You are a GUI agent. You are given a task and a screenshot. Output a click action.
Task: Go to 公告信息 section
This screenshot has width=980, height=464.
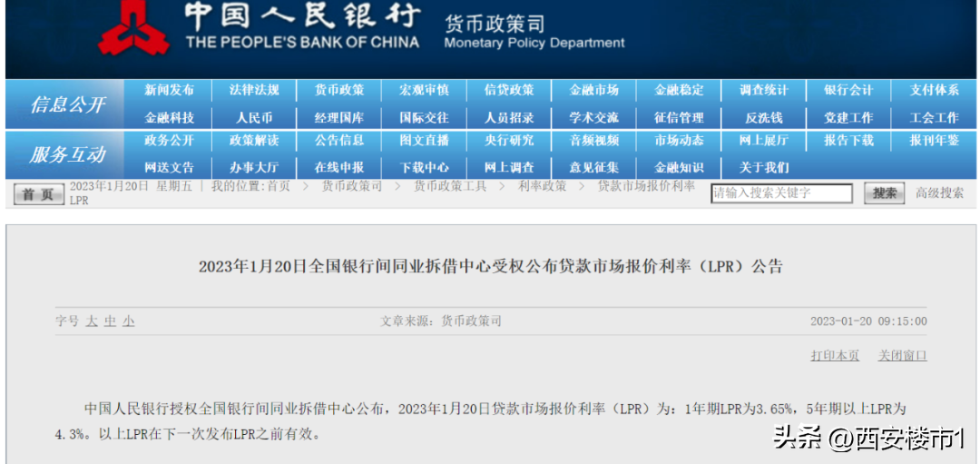click(339, 141)
